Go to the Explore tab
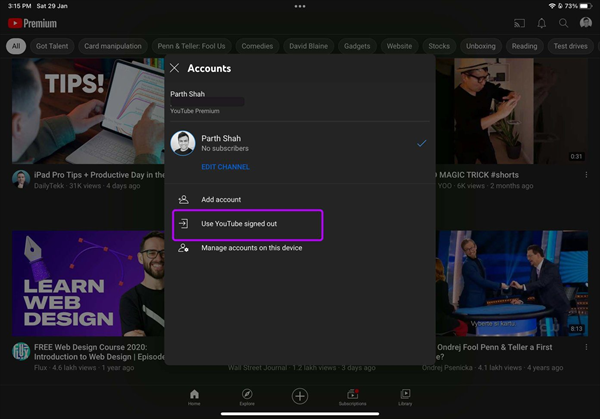The height and width of the screenshot is (419, 600). 246,397
